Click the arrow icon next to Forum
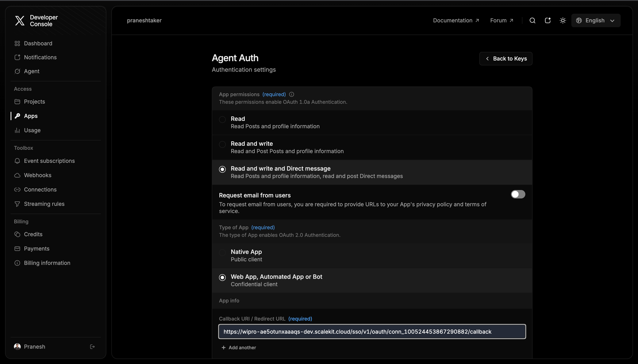 [x=511, y=20]
